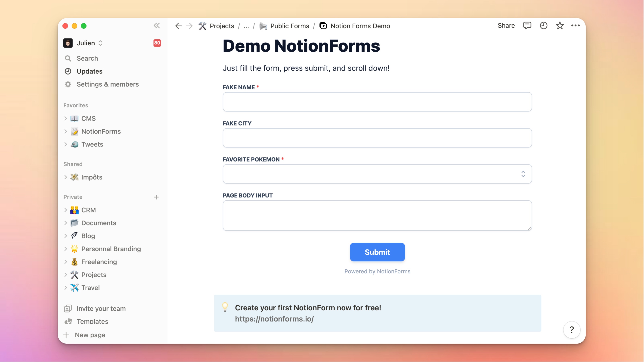644x362 pixels.
Task: Expand the NotionForms favorites item
Action: coord(66,131)
